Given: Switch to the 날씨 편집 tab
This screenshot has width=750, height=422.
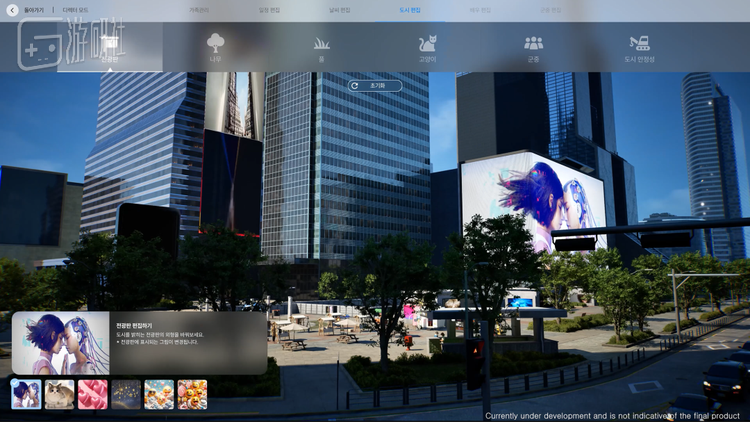Looking at the screenshot, I should coord(339,10).
